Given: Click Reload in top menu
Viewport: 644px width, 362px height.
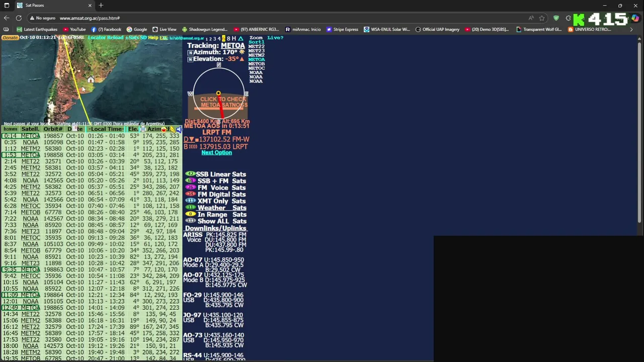Looking at the screenshot, I should 114,38.
